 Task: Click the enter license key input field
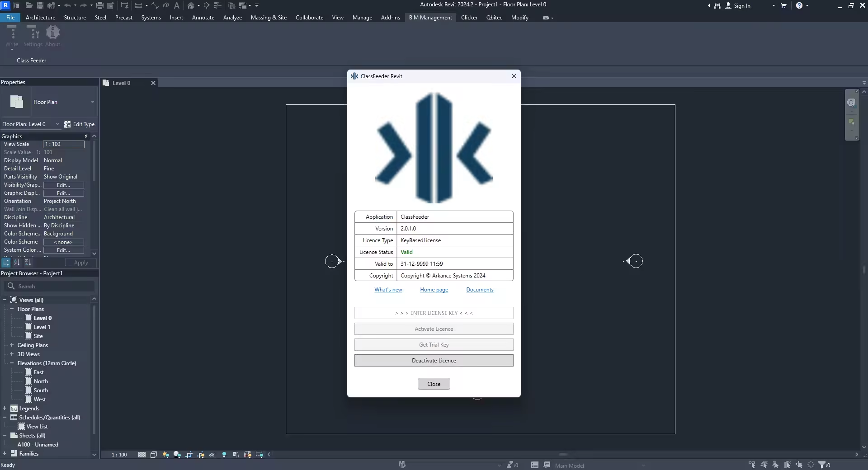(434, 313)
